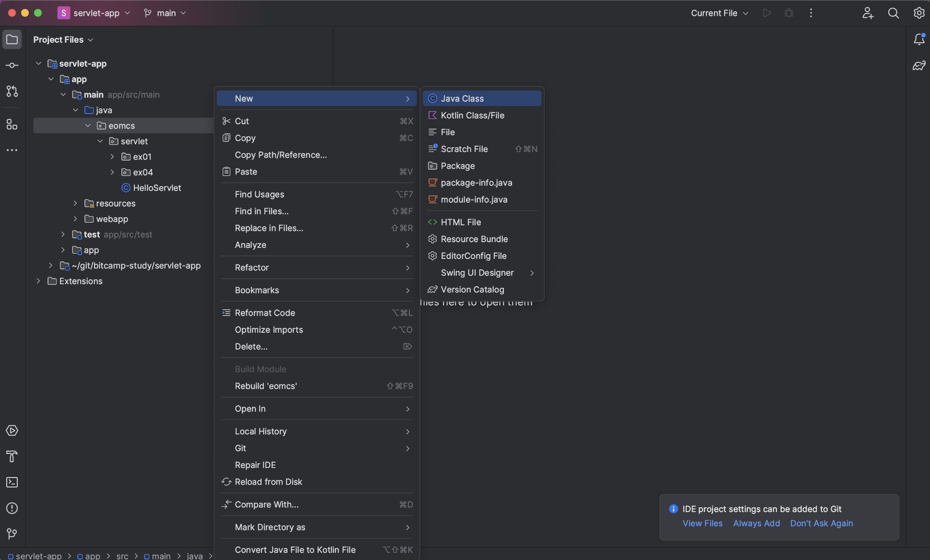The height and width of the screenshot is (560, 930).
Task: Open the Pull Requests sidebar icon
Action: click(12, 91)
